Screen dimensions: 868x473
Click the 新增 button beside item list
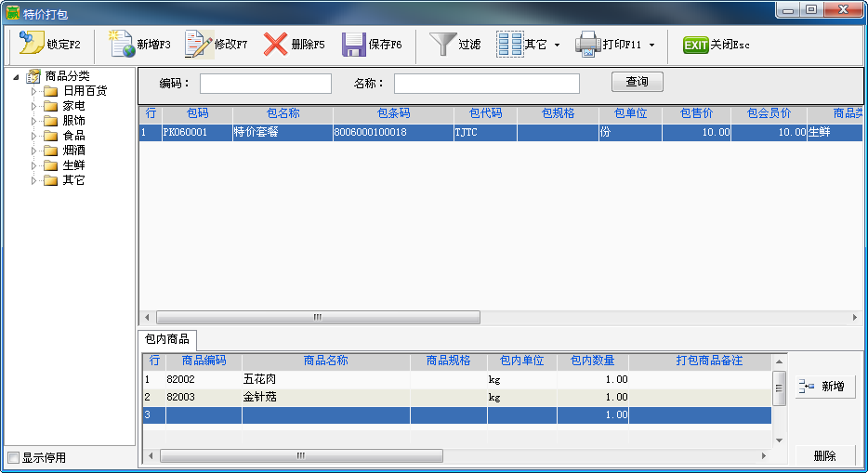pos(824,387)
